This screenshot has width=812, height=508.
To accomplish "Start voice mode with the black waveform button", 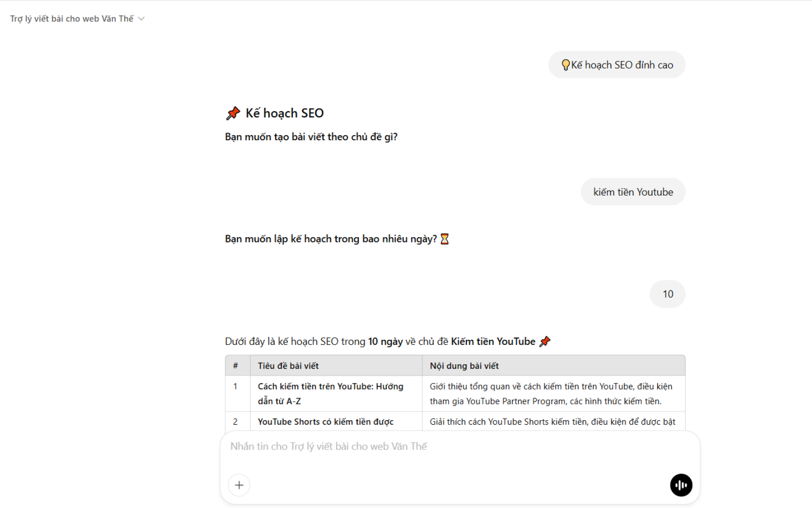I will (x=681, y=485).
